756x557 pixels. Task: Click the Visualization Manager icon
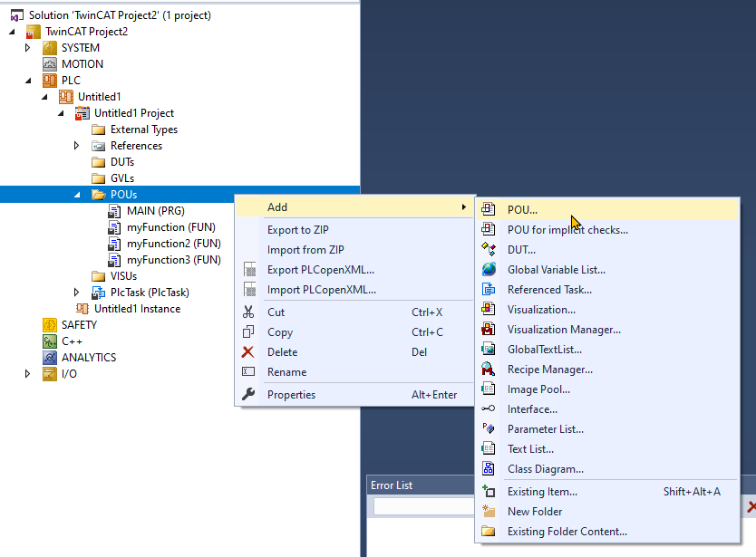pyautogui.click(x=488, y=329)
